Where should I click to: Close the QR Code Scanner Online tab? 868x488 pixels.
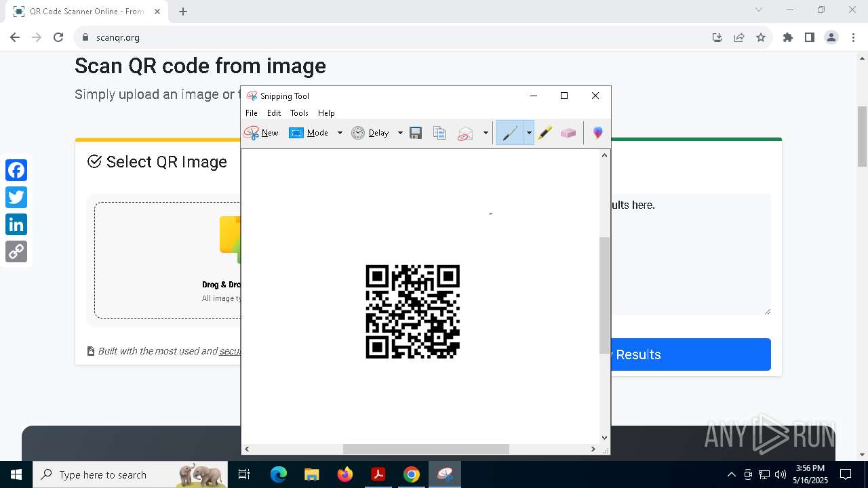[x=157, y=12]
